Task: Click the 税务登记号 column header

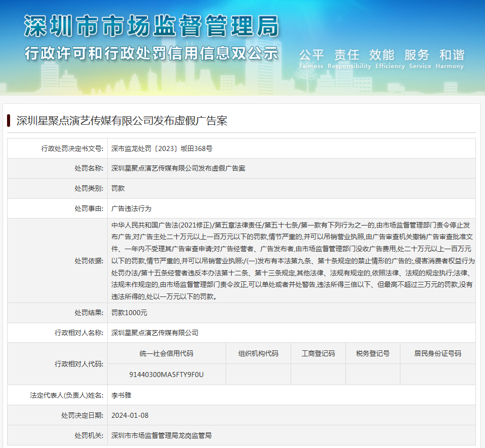Action: point(373,353)
